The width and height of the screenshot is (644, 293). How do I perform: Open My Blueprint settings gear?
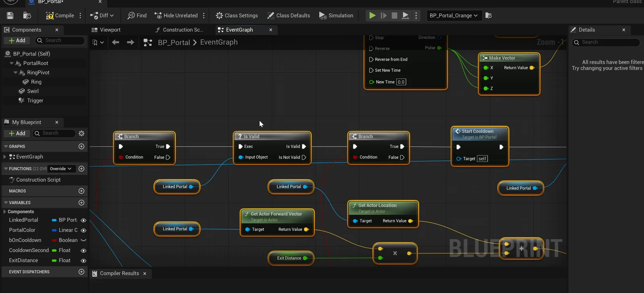pyautogui.click(x=82, y=133)
